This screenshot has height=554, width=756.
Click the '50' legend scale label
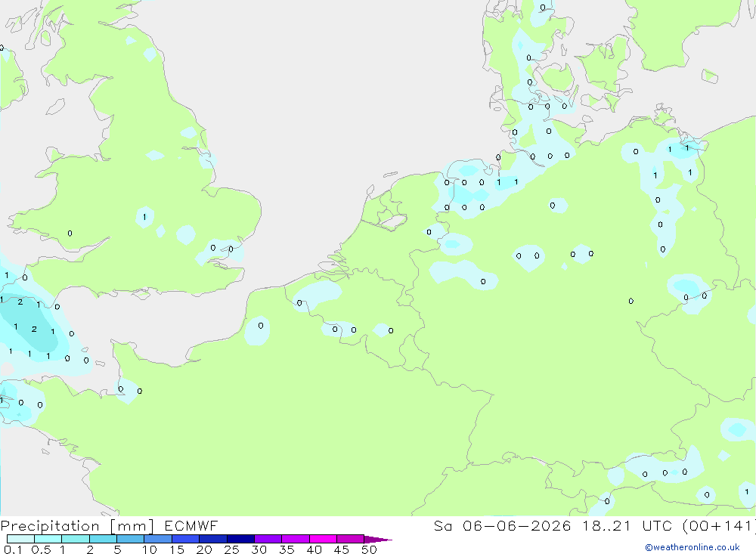(x=370, y=549)
